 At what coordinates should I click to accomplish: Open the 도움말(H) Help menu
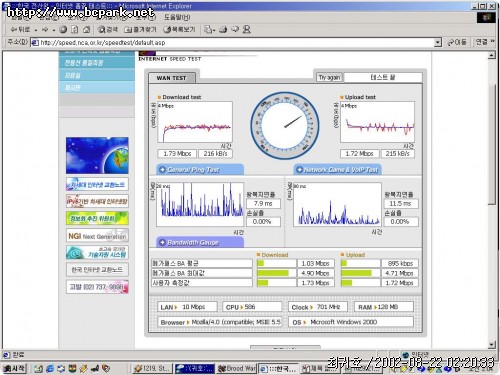coord(177,17)
